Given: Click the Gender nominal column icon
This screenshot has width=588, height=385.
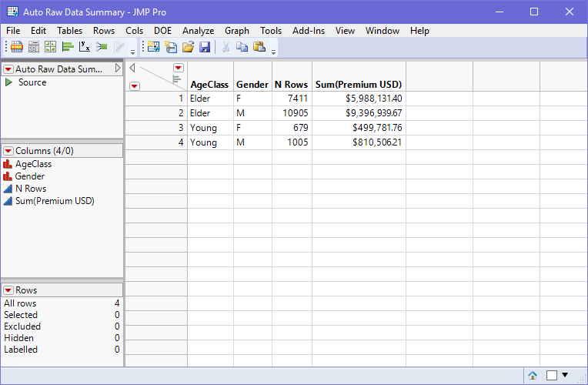Looking at the screenshot, I should tap(8, 176).
